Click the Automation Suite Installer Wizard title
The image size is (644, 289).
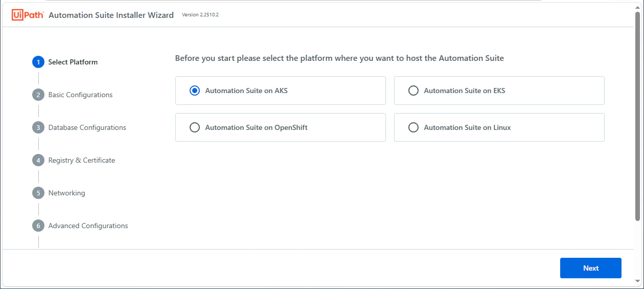[x=111, y=15]
